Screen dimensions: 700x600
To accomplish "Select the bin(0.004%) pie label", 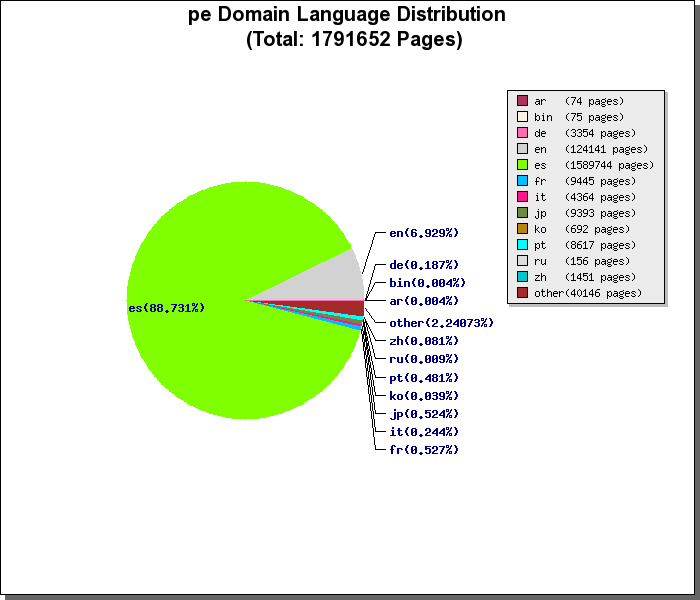I will pos(428,283).
